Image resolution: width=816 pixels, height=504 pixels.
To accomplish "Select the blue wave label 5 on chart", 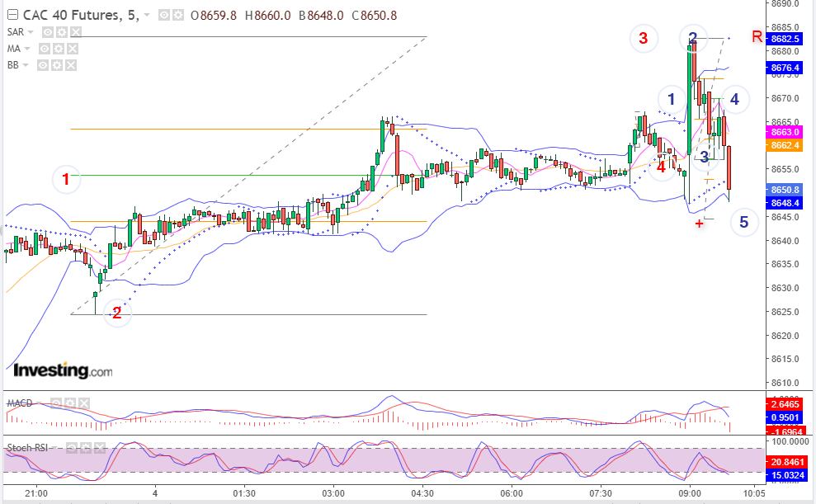I will tap(743, 222).
